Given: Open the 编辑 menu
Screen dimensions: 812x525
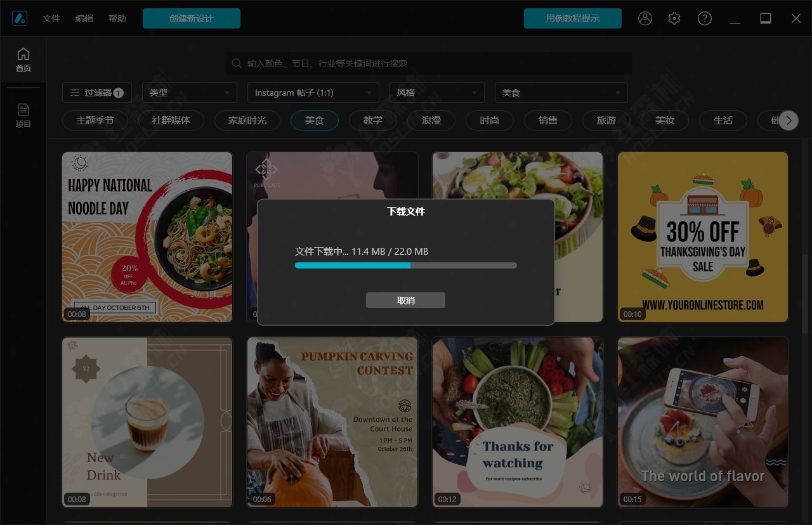Looking at the screenshot, I should 84,18.
